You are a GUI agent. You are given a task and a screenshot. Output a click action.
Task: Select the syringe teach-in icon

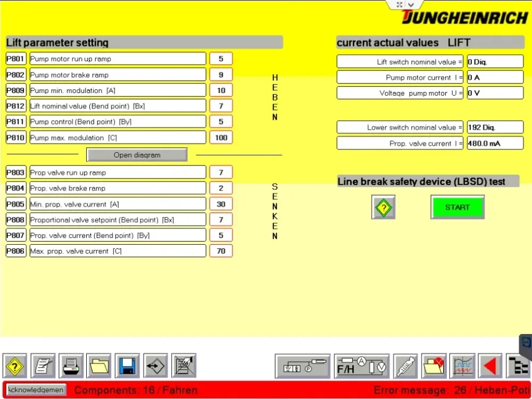(405, 365)
